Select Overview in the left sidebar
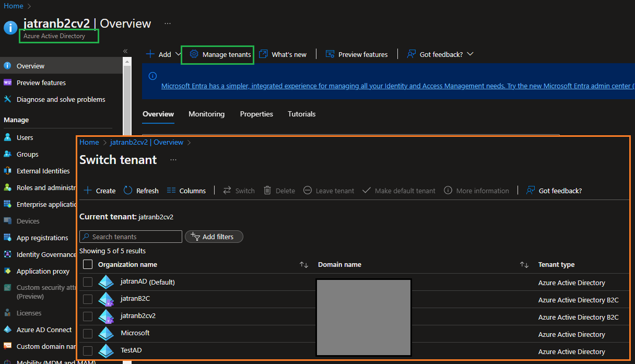This screenshot has height=364, width=635. pos(61,66)
